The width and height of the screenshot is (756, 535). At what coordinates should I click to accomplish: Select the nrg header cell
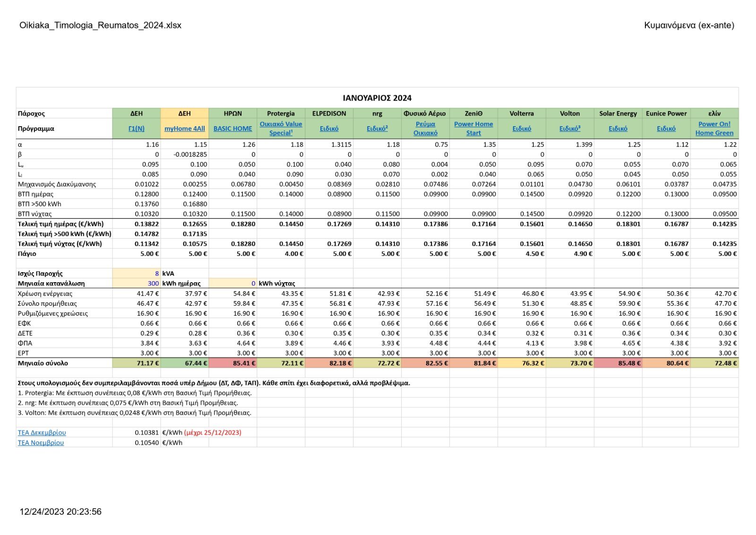pyautogui.click(x=378, y=113)
